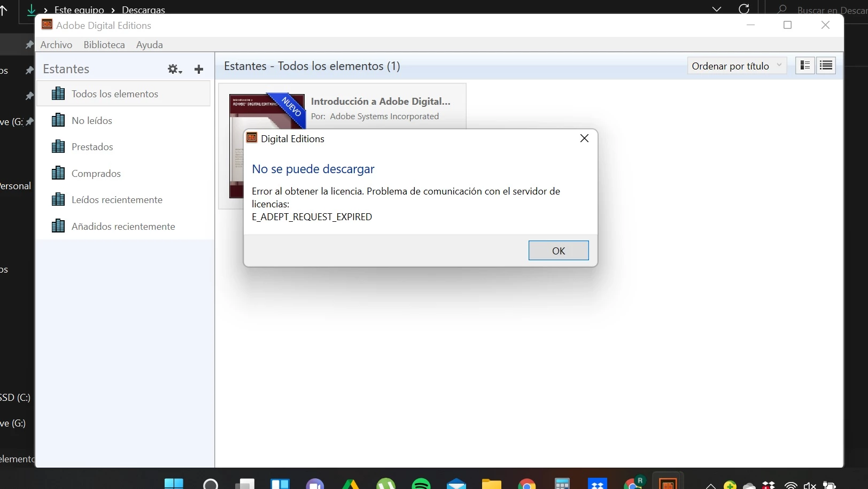Click the No se puede descargar heading
Image resolution: width=868 pixels, height=489 pixels.
point(313,169)
